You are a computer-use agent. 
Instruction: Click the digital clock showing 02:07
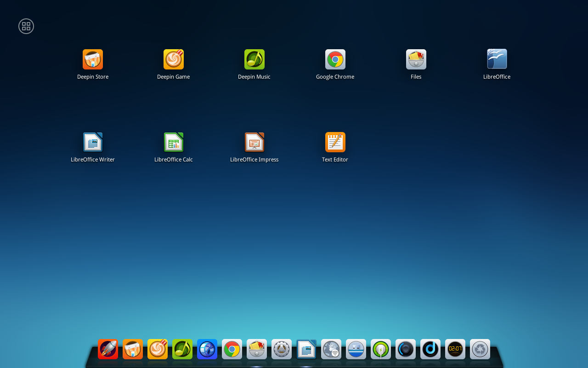pyautogui.click(x=455, y=349)
